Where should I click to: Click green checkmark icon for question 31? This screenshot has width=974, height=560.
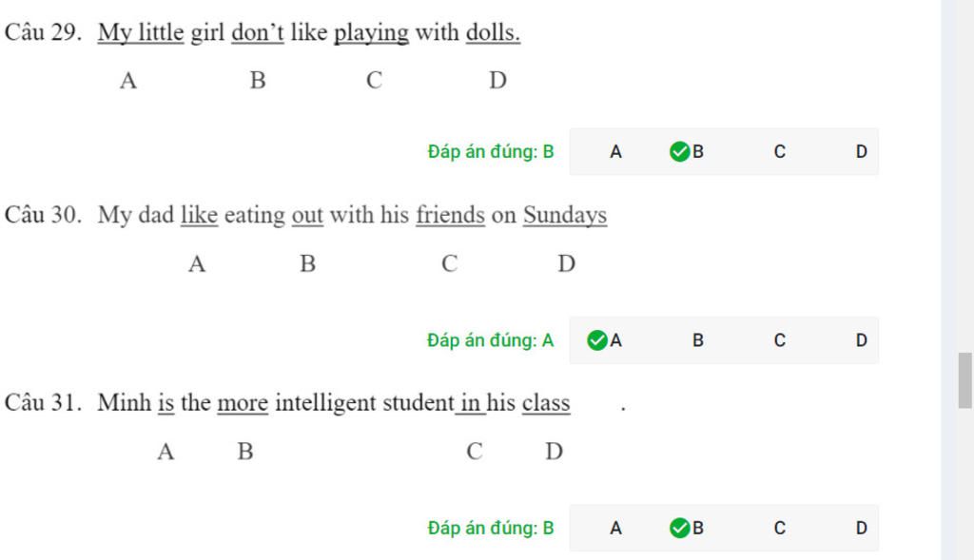(679, 528)
